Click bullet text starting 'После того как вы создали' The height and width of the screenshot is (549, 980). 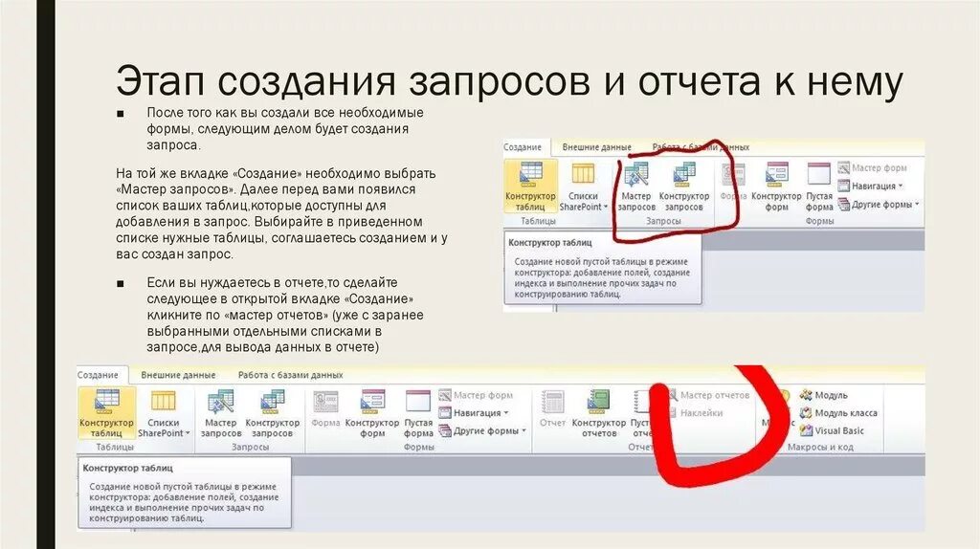click(x=285, y=129)
